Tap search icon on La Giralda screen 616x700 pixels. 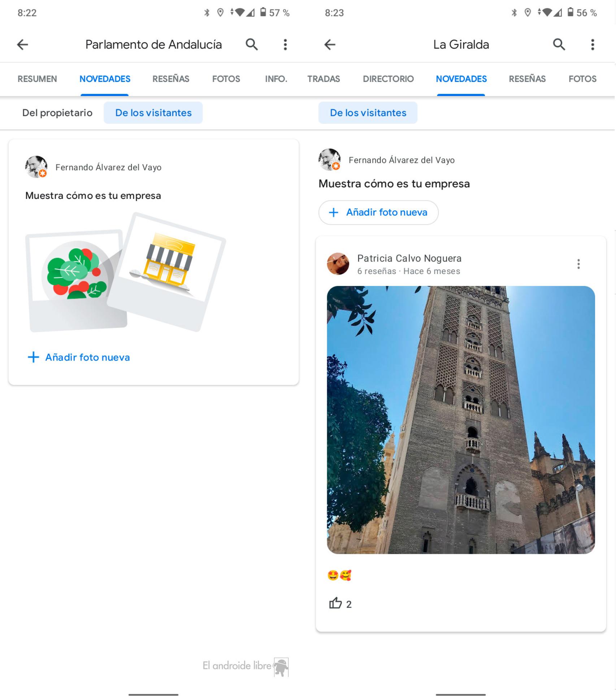click(x=559, y=44)
